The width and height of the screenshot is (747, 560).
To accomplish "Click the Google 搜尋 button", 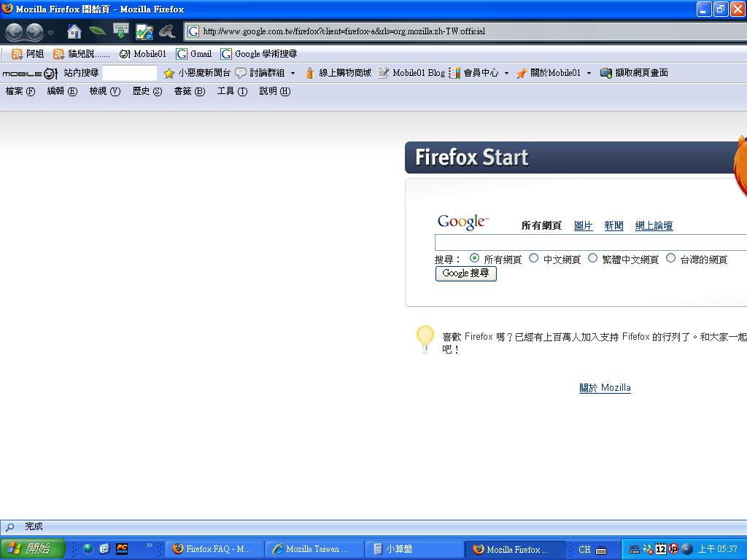I will click(x=466, y=273).
